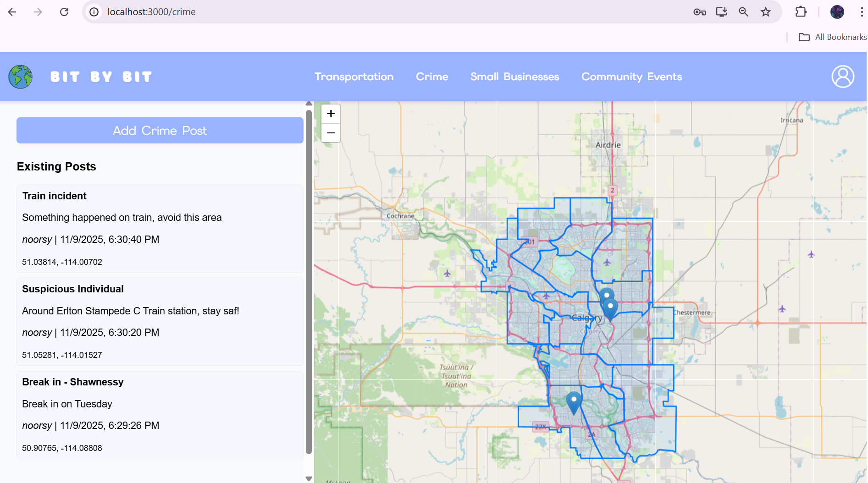Open the Break in - Shawnessy post title
Screen dimensions: 868x483
(x=73, y=382)
